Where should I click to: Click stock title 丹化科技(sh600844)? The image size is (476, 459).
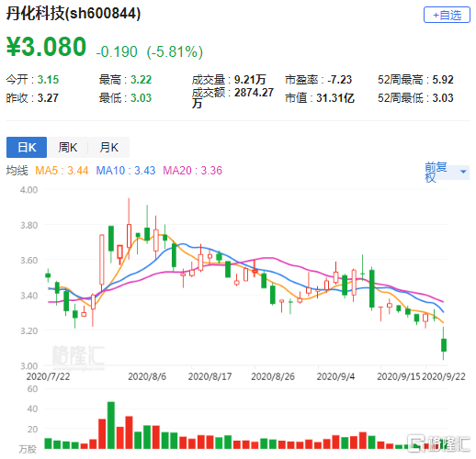point(74,14)
